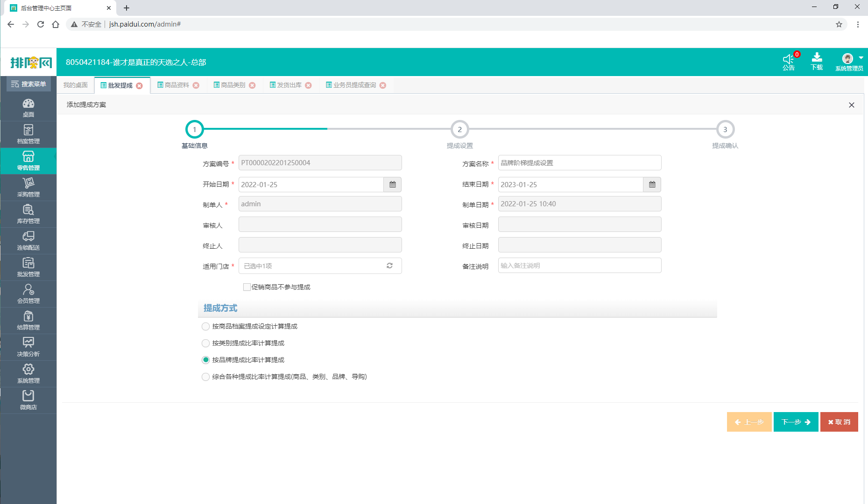Open 决策分析 in the sidebar

point(28,347)
